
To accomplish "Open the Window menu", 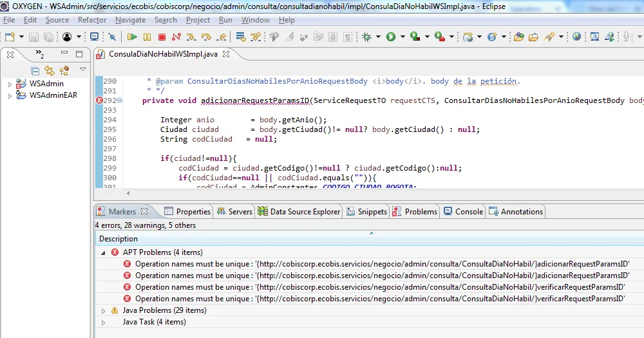I will coord(256,20).
